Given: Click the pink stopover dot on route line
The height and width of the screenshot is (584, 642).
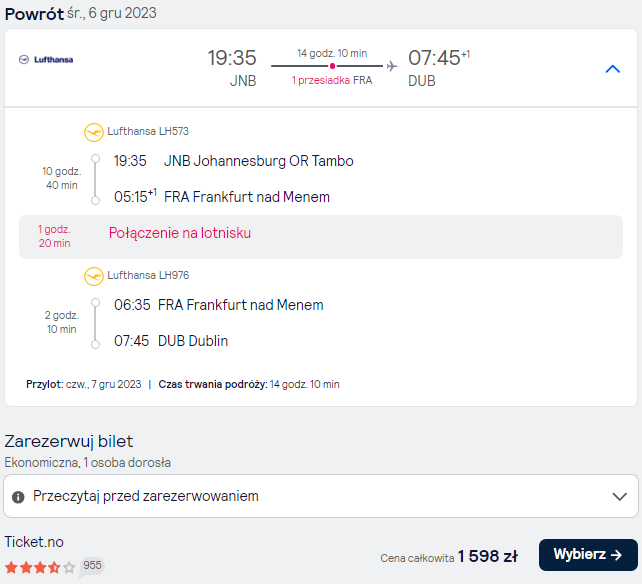Looking at the screenshot, I should click(332, 66).
